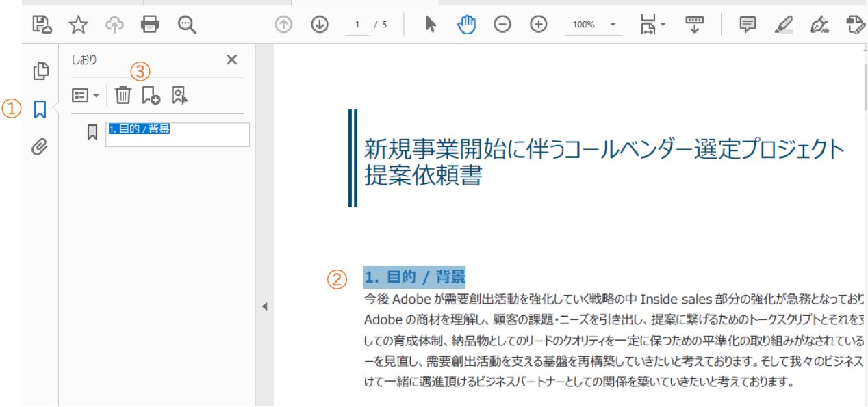Click the しおり panel title
868x407 pixels.
pyautogui.click(x=84, y=60)
